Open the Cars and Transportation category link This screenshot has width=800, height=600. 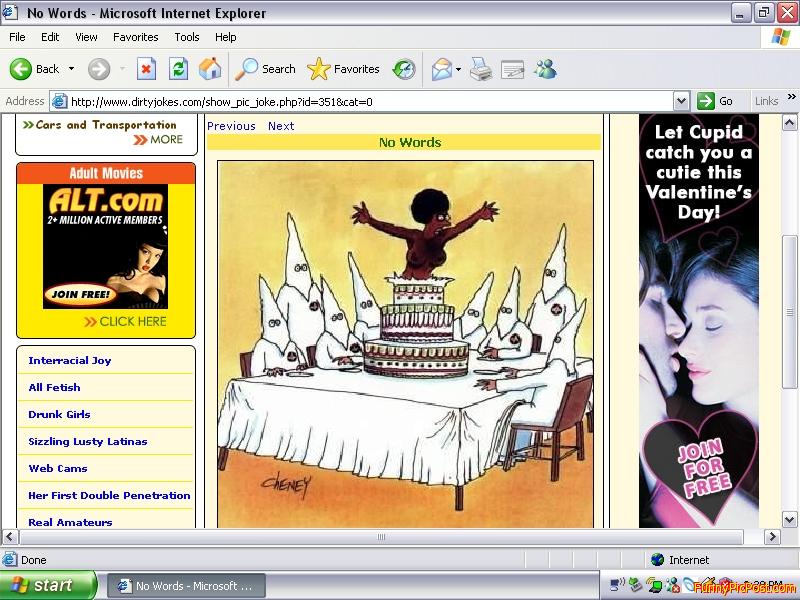[106, 125]
